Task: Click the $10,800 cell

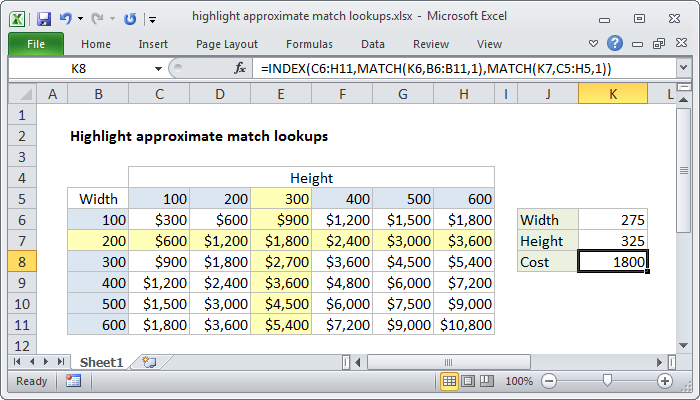Action: [464, 325]
